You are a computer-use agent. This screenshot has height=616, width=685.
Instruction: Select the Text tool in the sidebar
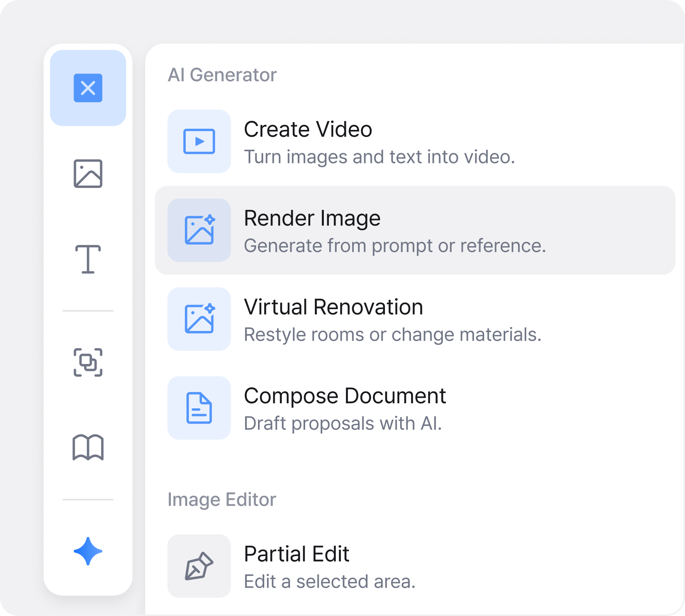click(88, 259)
